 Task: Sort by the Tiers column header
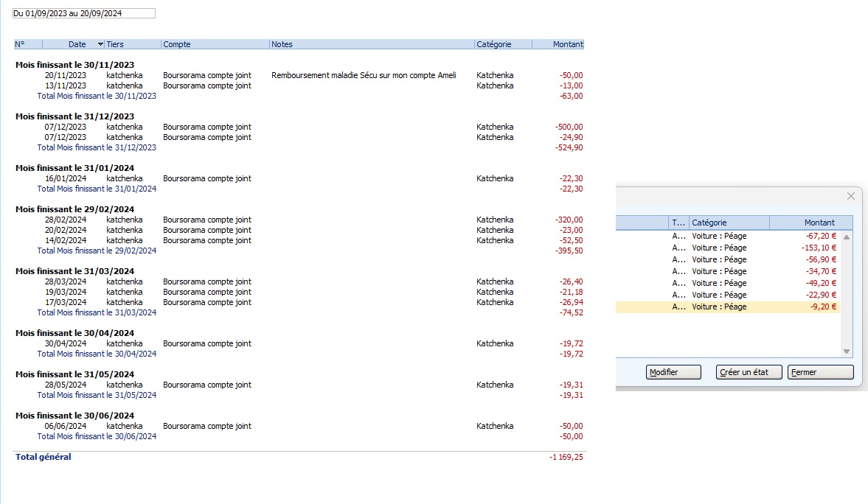pyautogui.click(x=132, y=44)
